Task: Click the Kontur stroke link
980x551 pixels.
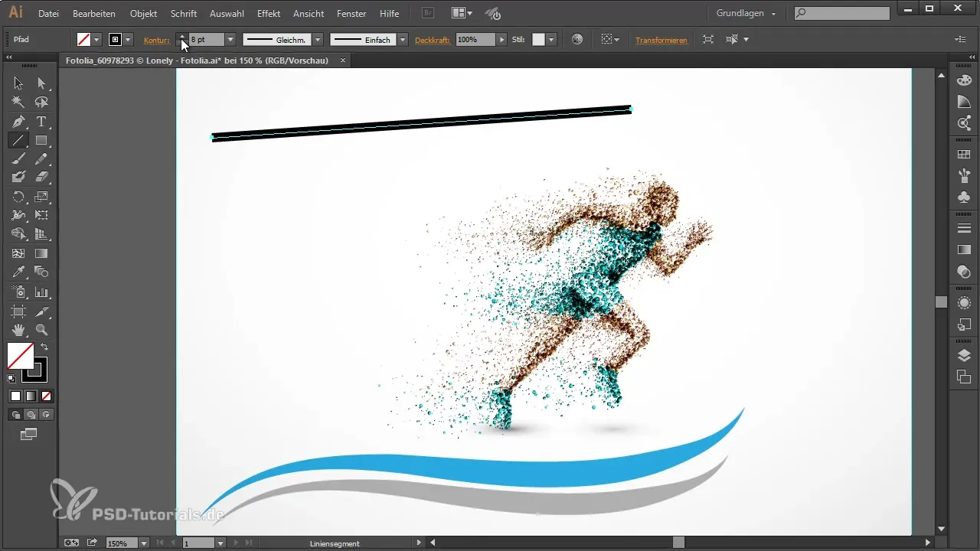Action: pyautogui.click(x=157, y=40)
